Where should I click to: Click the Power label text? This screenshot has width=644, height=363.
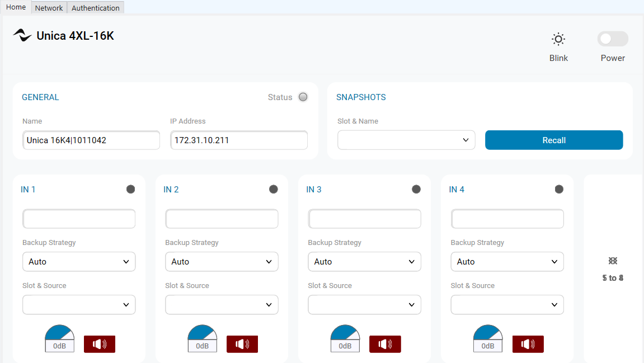(x=612, y=58)
